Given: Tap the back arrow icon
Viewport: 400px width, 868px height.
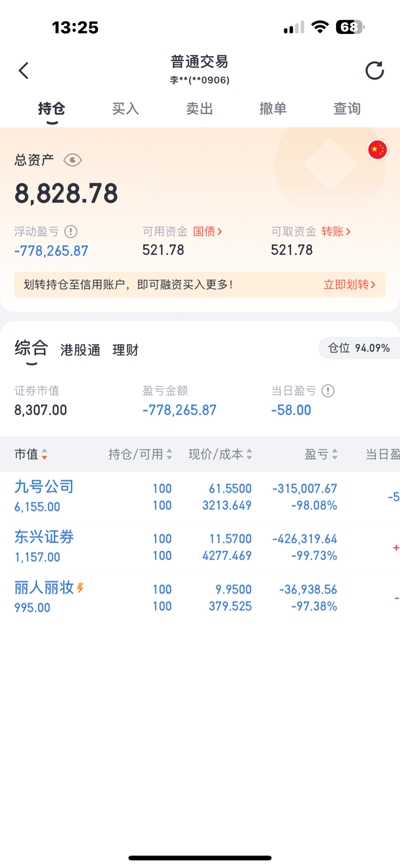Looking at the screenshot, I should (23, 70).
